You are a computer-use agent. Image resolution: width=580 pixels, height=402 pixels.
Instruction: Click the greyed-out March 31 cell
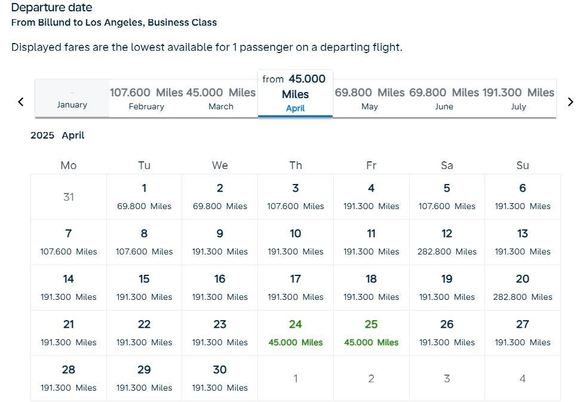click(68, 197)
